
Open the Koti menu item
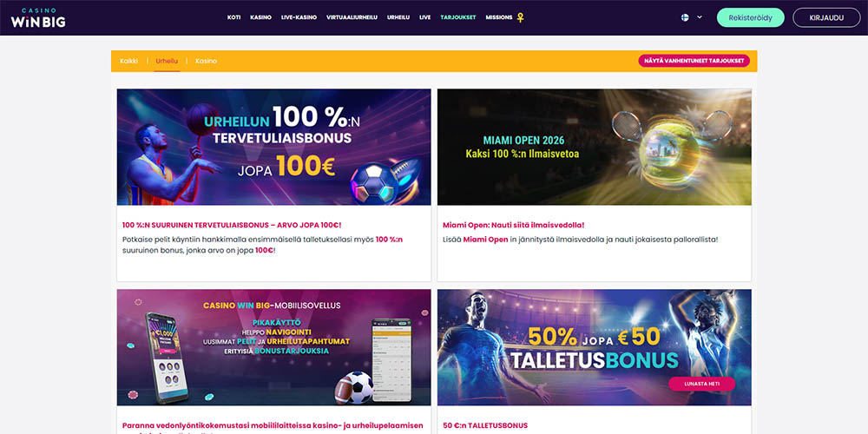[233, 17]
